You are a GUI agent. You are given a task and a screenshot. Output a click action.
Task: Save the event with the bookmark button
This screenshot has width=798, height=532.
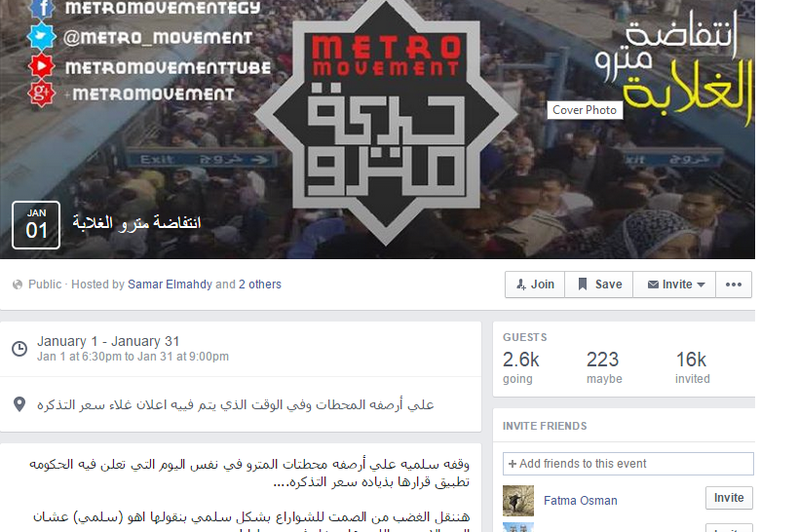pyautogui.click(x=599, y=285)
